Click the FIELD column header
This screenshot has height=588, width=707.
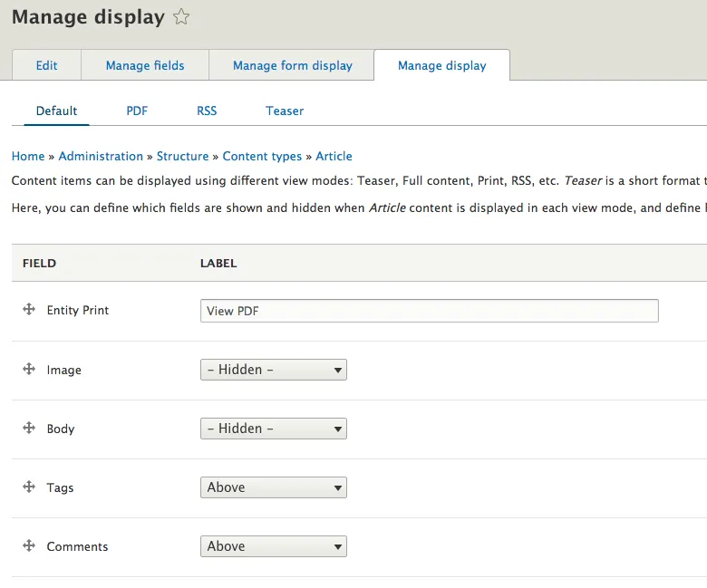(39, 263)
